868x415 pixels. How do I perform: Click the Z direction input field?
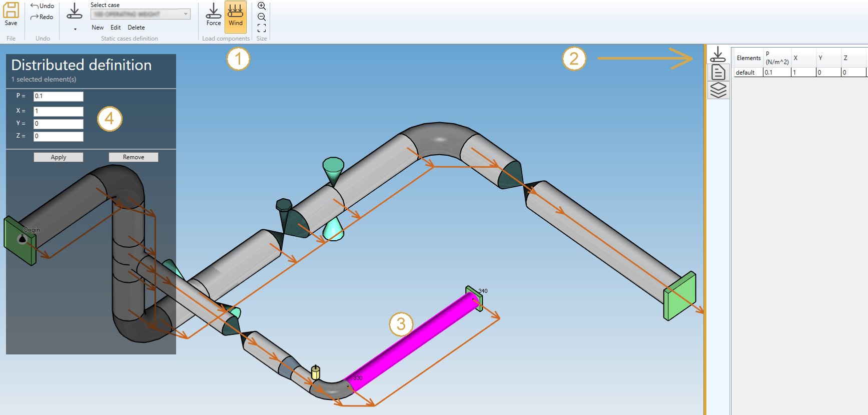pos(59,136)
